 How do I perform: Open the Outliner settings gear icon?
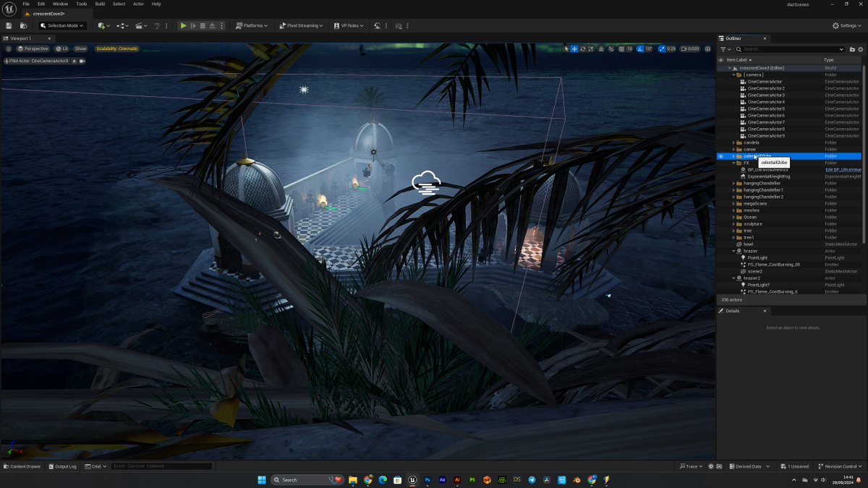tap(861, 49)
